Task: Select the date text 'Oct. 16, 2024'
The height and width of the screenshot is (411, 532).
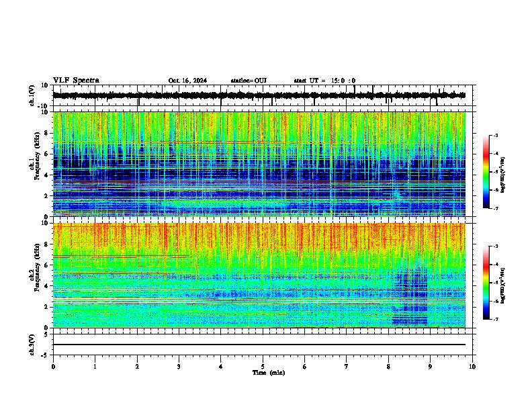Action: pyautogui.click(x=187, y=81)
